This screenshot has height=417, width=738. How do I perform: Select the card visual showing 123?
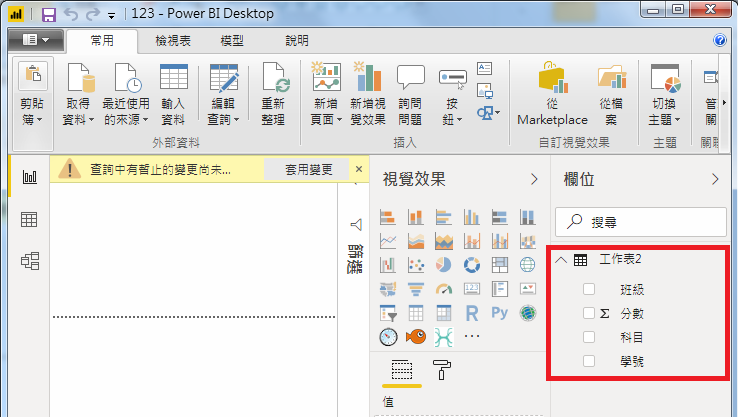472,289
